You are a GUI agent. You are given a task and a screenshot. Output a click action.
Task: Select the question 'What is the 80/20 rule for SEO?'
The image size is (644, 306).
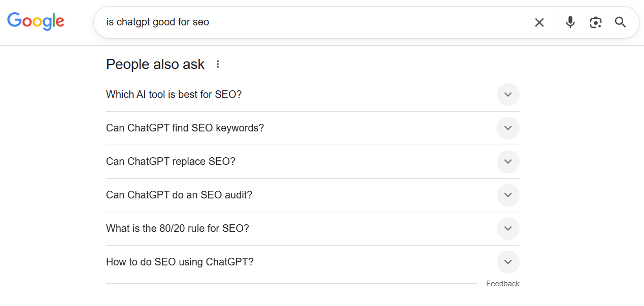click(x=177, y=228)
